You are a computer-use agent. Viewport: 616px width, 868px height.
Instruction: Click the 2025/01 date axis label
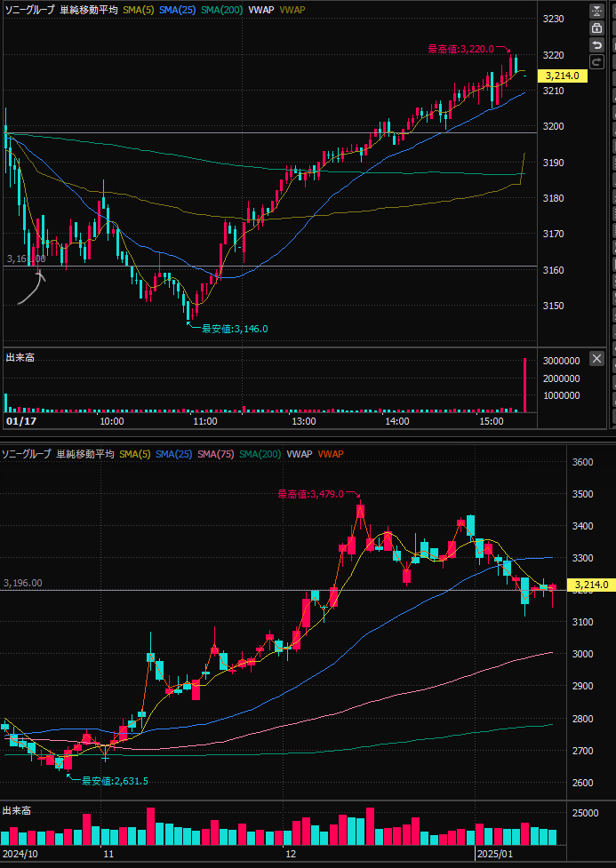496,854
